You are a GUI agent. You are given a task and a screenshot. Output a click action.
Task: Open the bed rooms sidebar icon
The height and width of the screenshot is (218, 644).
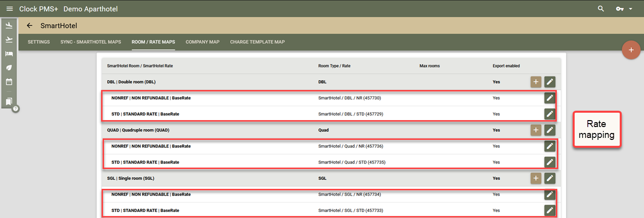(x=9, y=54)
